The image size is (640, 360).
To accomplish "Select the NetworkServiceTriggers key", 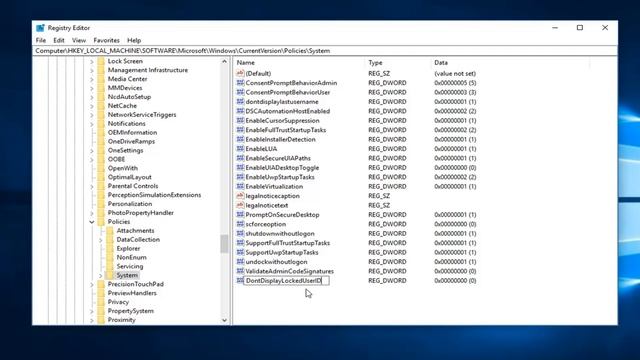I will coord(142,115).
